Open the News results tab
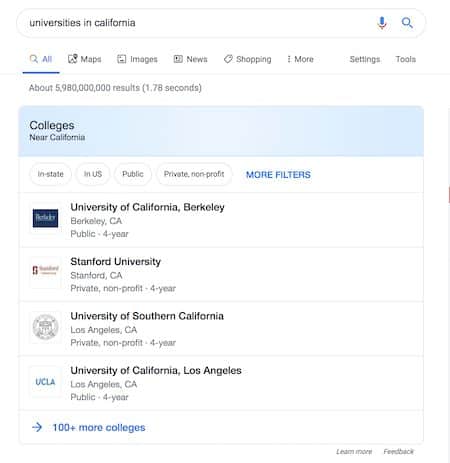This screenshot has width=450, height=463. [x=190, y=59]
